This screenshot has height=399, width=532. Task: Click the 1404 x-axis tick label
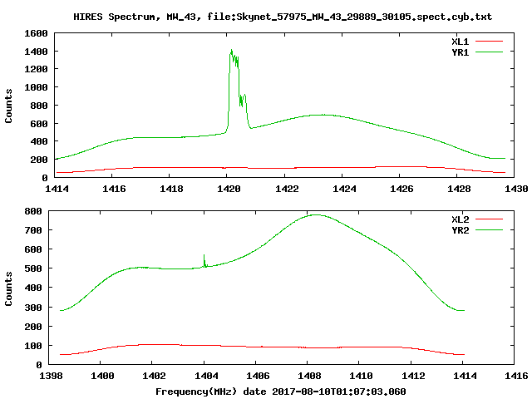coord(206,376)
